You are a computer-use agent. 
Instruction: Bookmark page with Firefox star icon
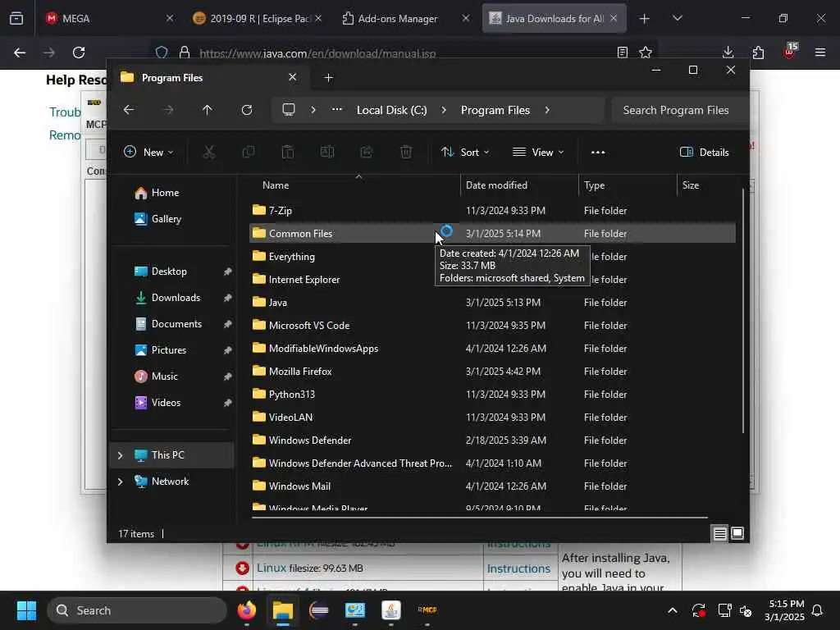tap(646, 52)
